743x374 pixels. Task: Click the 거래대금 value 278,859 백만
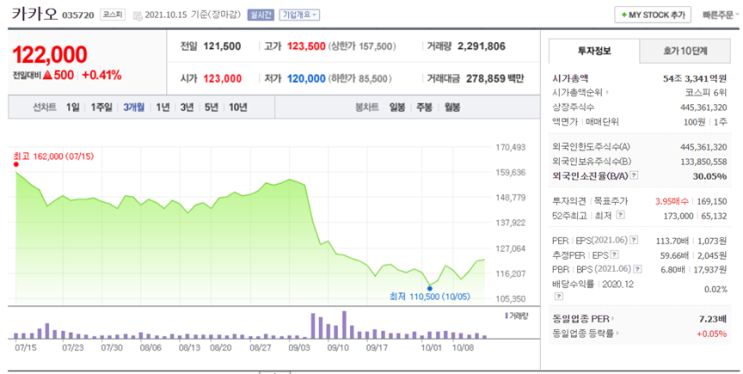coord(495,79)
